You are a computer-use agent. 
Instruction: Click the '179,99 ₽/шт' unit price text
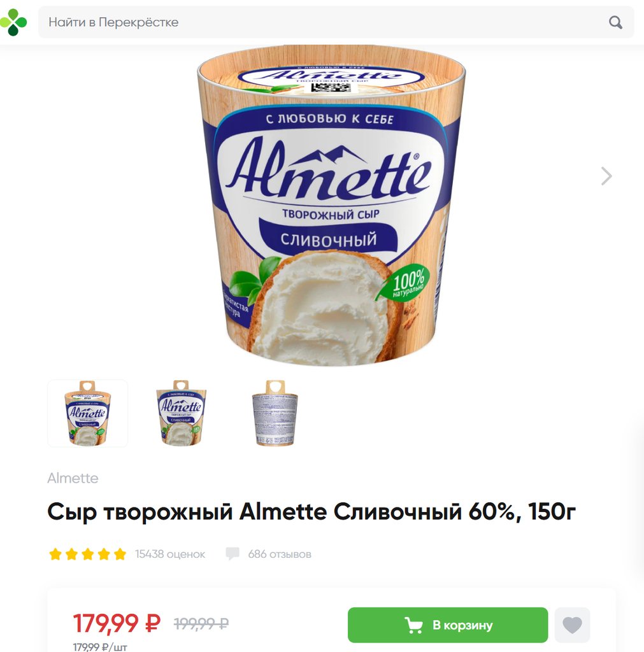(x=100, y=647)
